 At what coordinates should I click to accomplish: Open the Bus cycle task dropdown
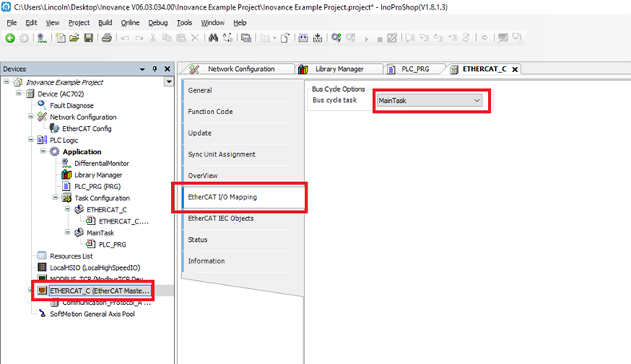(430, 101)
